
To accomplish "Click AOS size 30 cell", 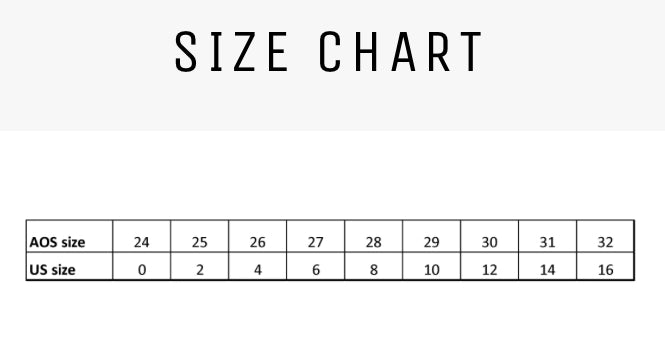I will click(x=490, y=236).
